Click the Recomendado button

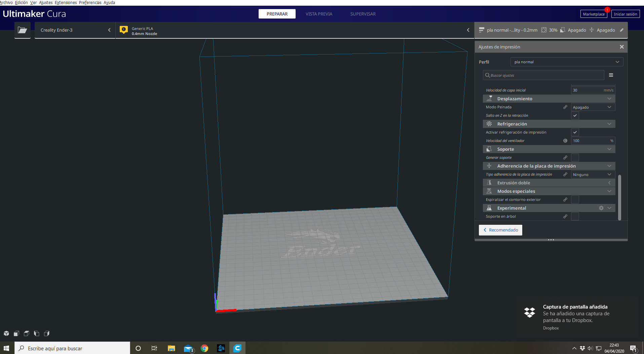(500, 230)
